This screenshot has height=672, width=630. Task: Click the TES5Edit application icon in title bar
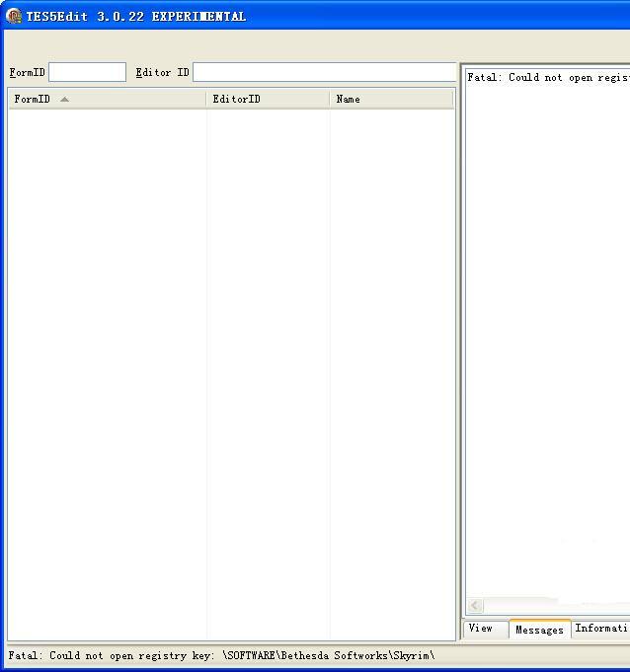tap(14, 16)
